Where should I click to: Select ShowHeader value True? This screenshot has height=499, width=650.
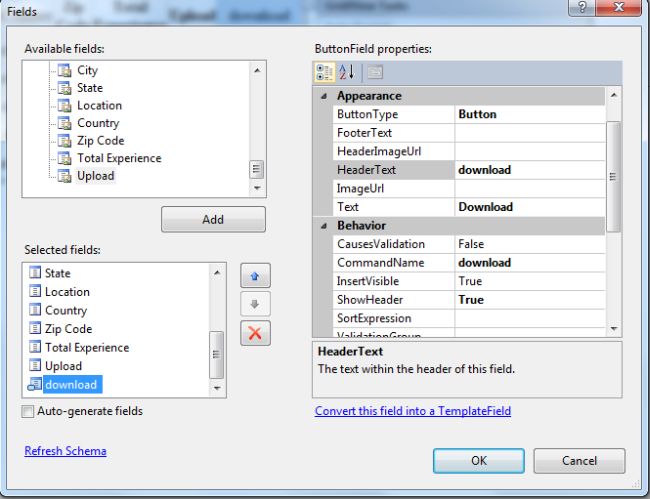pyautogui.click(x=530, y=300)
